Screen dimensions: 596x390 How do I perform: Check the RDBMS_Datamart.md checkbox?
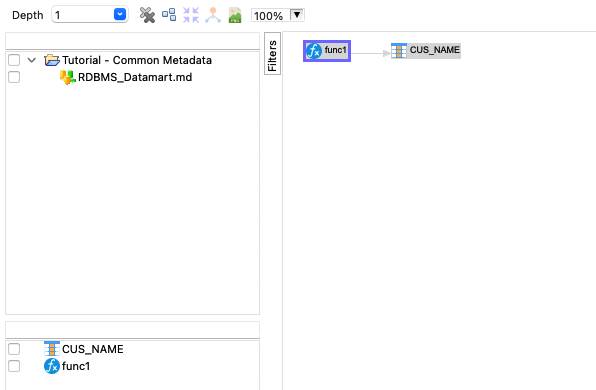[x=14, y=77]
